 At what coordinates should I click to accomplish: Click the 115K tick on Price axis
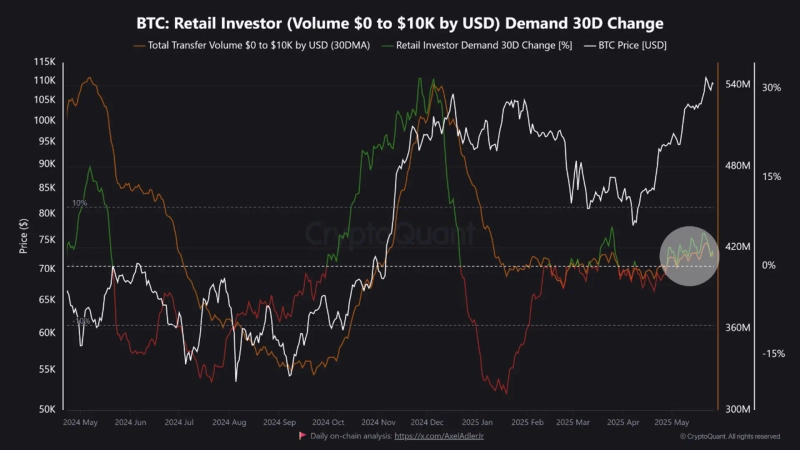coord(45,62)
